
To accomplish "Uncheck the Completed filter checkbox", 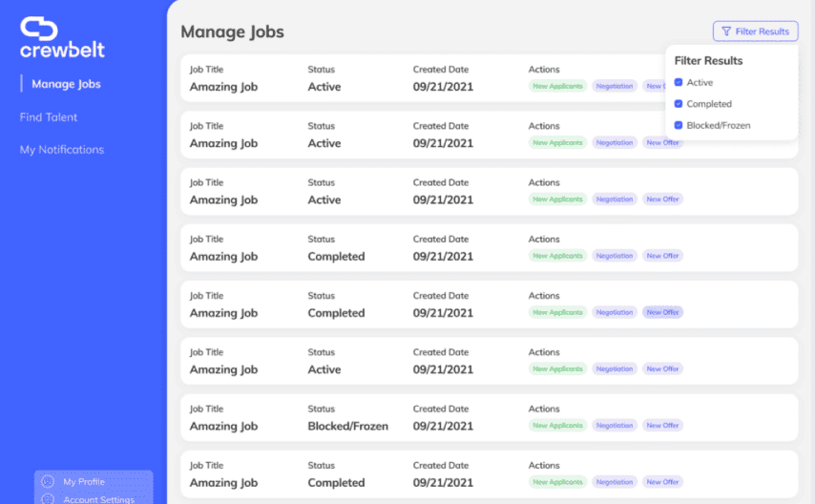I will [x=679, y=104].
